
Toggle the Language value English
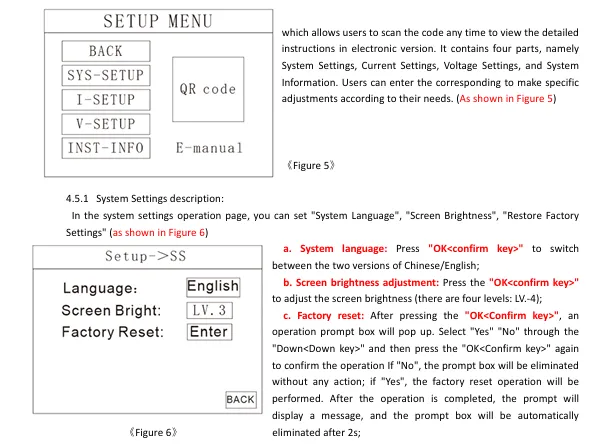[x=213, y=287]
